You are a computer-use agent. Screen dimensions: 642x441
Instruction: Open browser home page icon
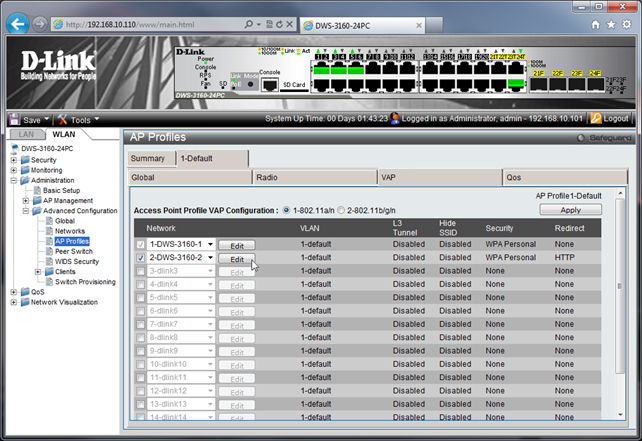tap(596, 22)
